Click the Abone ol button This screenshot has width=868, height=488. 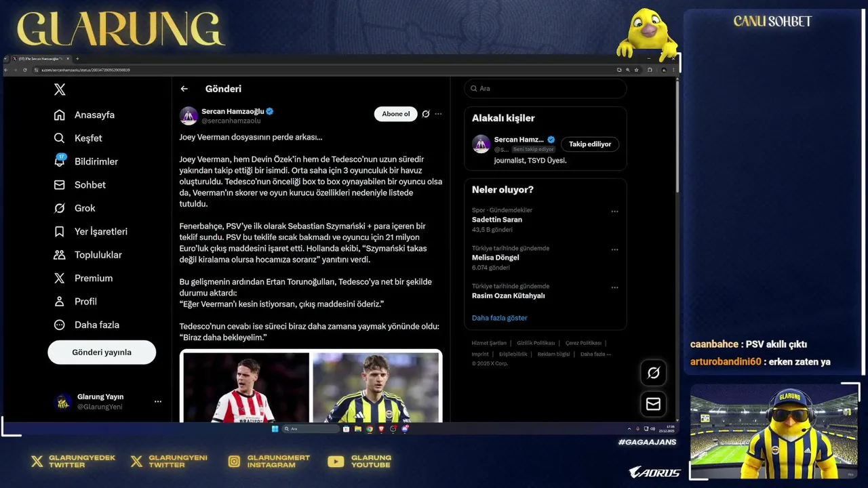point(396,114)
